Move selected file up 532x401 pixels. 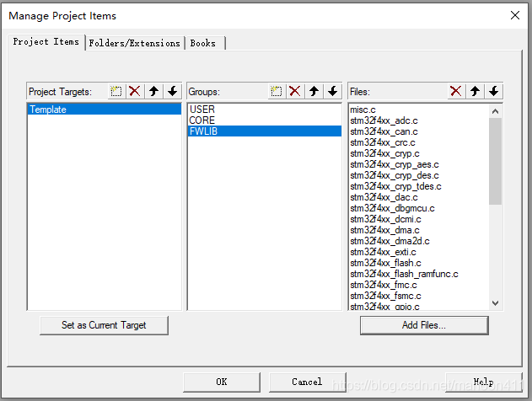coord(475,91)
